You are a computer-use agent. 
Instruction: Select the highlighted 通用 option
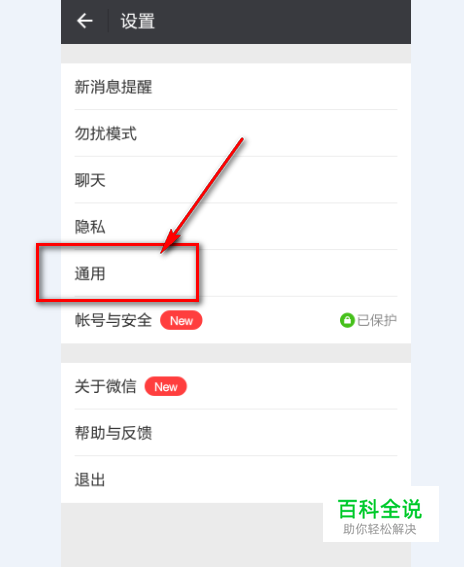tap(236, 273)
